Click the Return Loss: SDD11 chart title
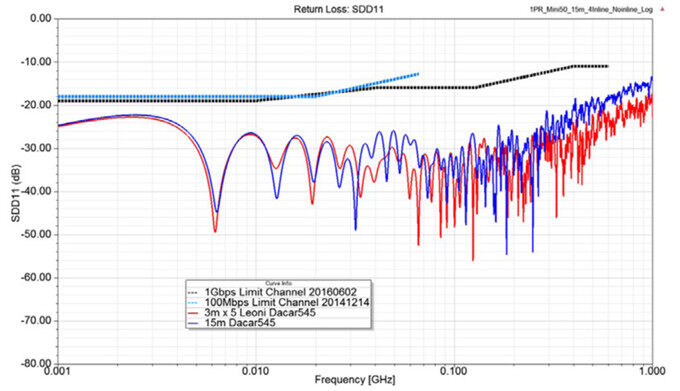 click(x=339, y=9)
